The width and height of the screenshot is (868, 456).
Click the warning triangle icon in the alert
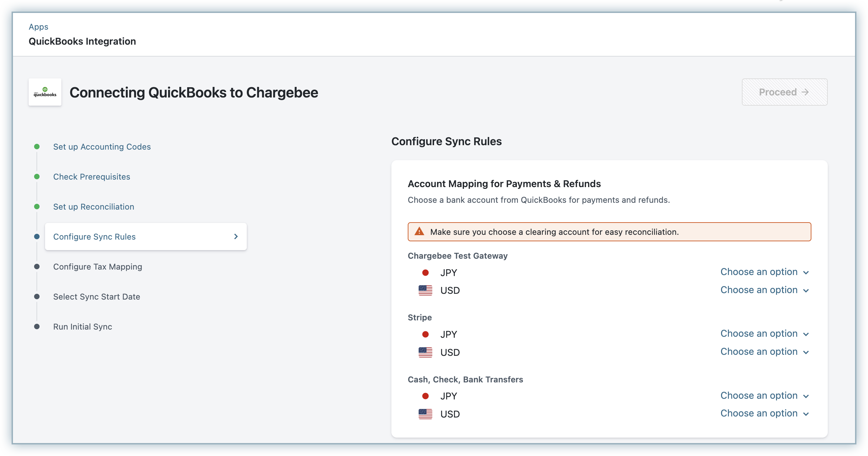click(419, 232)
